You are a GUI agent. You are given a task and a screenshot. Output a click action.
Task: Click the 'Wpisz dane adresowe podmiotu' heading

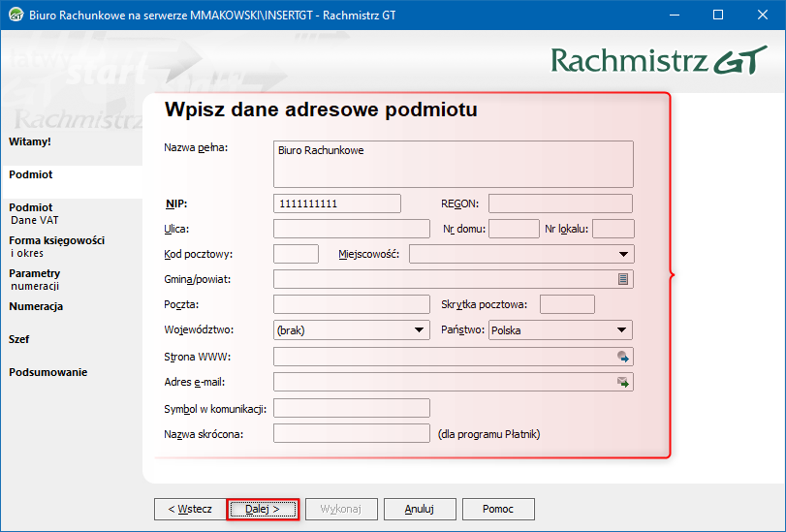(x=321, y=110)
